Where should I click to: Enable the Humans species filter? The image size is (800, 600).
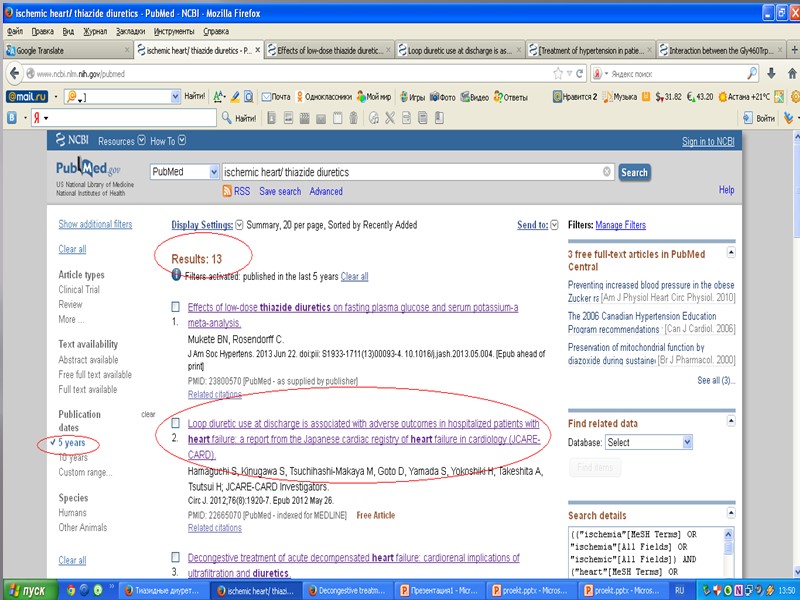click(x=72, y=512)
